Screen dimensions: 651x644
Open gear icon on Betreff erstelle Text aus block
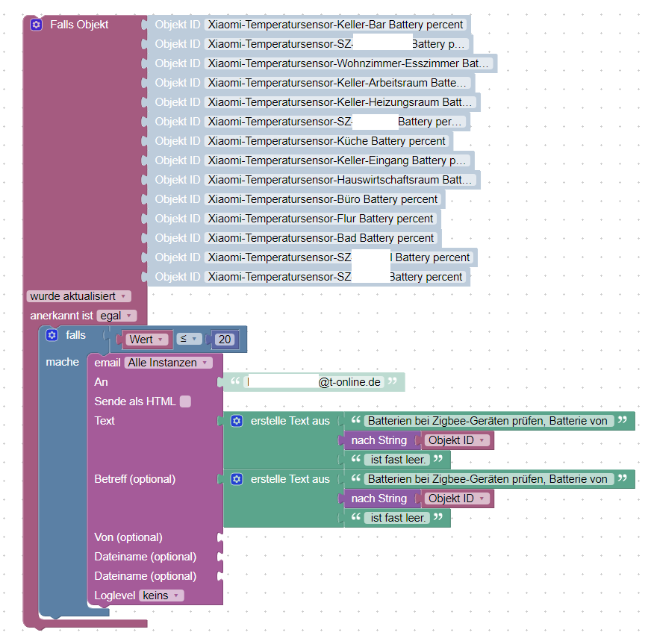click(237, 479)
